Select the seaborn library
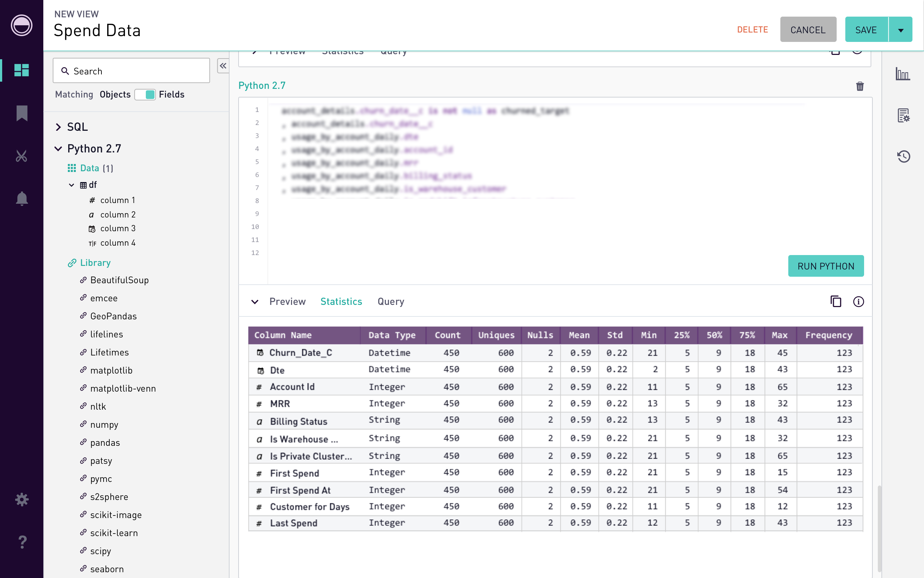This screenshot has width=924, height=578. point(107,569)
